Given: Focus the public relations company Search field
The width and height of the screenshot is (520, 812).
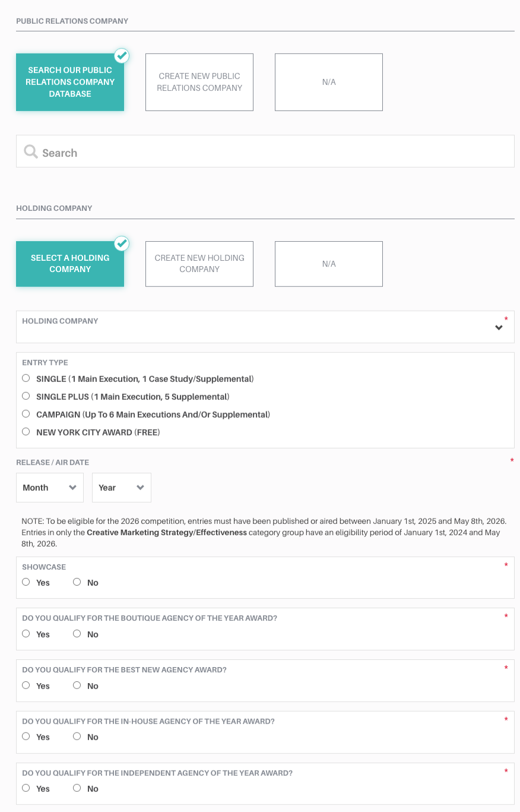Looking at the screenshot, I should tap(265, 151).
